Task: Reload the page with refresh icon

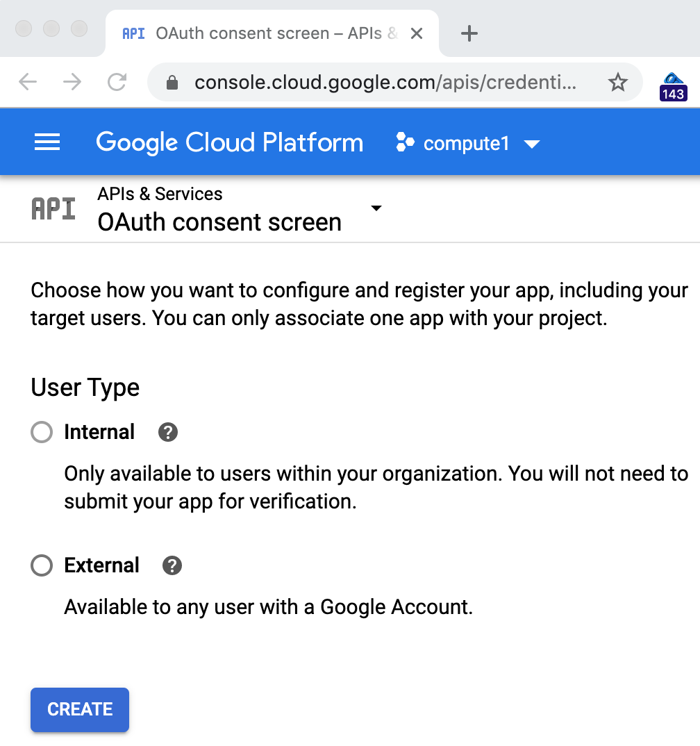Action: (x=117, y=83)
